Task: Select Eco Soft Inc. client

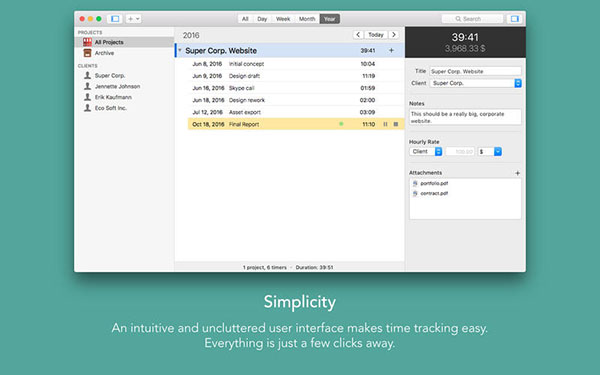Action: click(111, 108)
